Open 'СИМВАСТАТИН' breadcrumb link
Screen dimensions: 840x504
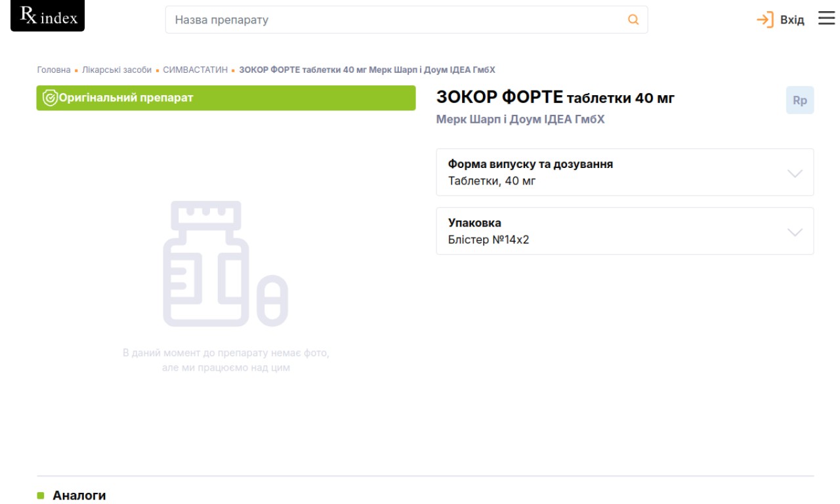[196, 70]
